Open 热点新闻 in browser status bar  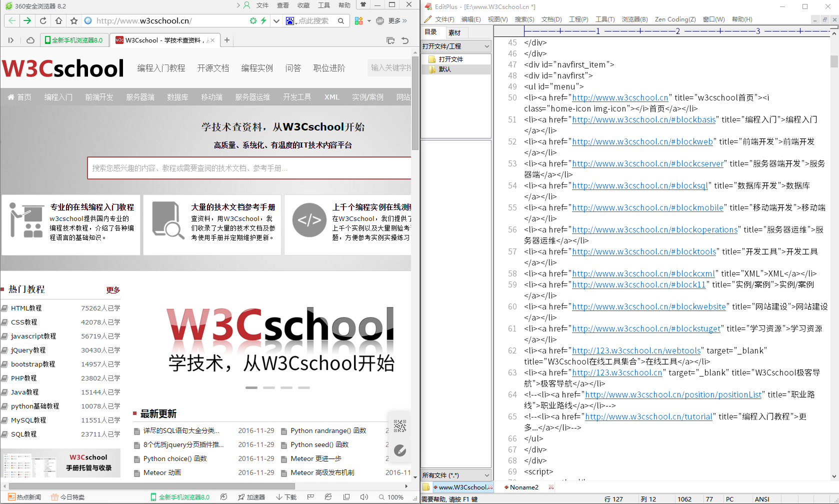pos(24,497)
